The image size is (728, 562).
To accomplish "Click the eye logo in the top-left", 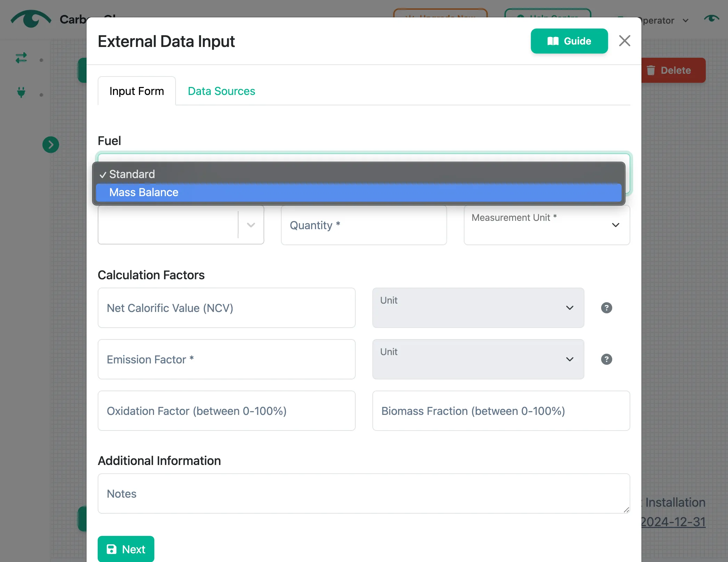I will pyautogui.click(x=31, y=19).
